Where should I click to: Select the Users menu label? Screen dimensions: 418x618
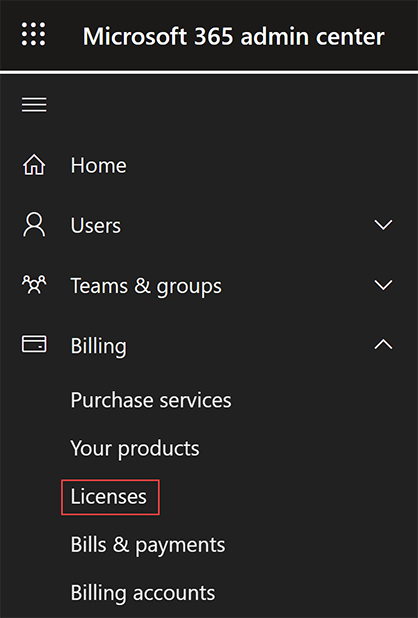(x=96, y=225)
